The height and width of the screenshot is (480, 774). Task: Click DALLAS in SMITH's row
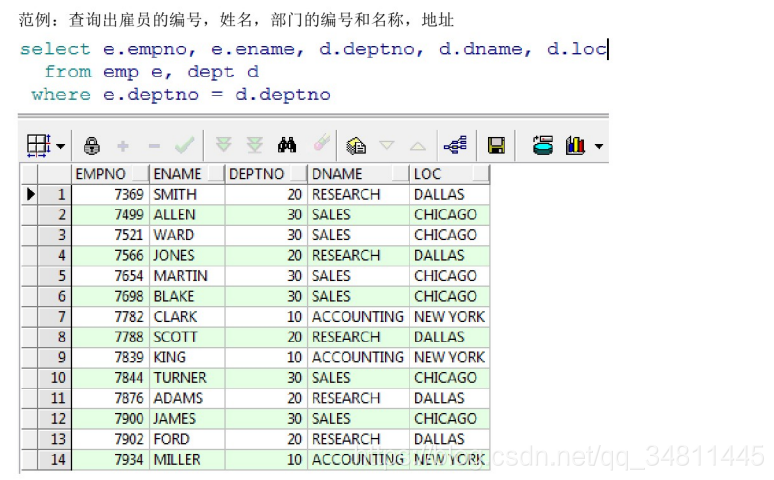[x=450, y=195]
